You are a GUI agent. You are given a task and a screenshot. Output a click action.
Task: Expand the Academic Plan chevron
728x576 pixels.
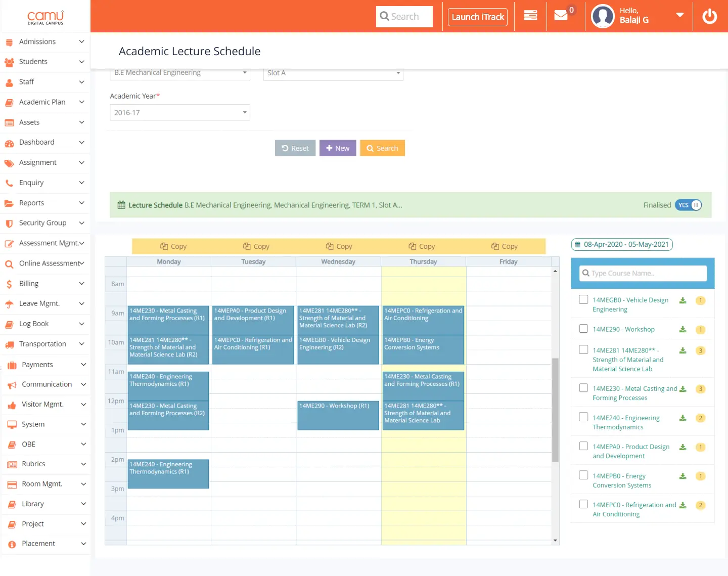click(x=82, y=102)
